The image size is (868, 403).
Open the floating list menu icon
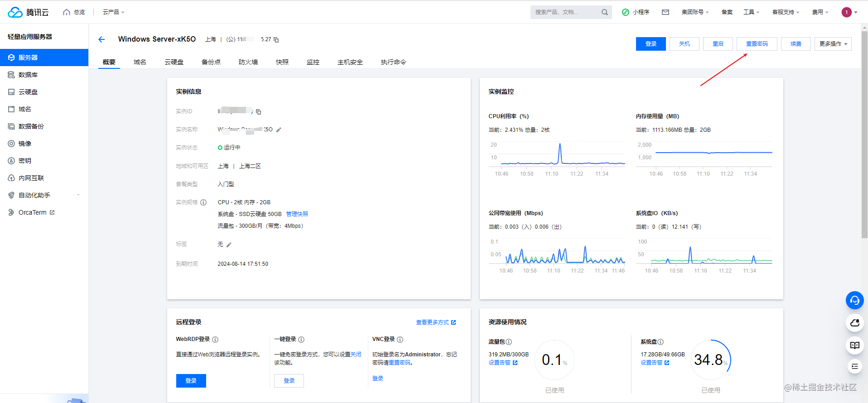pos(855,366)
